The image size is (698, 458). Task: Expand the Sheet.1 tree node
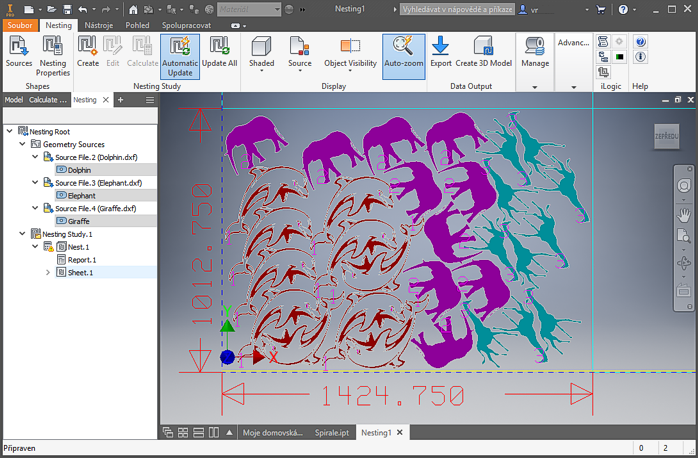tap(48, 272)
